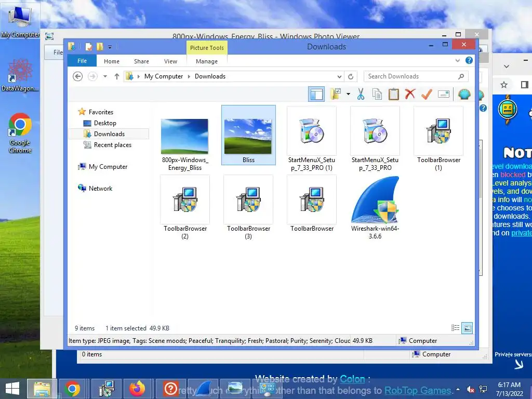This screenshot has width=532, height=399.
Task: Click the Search Downloads field
Action: click(x=416, y=76)
